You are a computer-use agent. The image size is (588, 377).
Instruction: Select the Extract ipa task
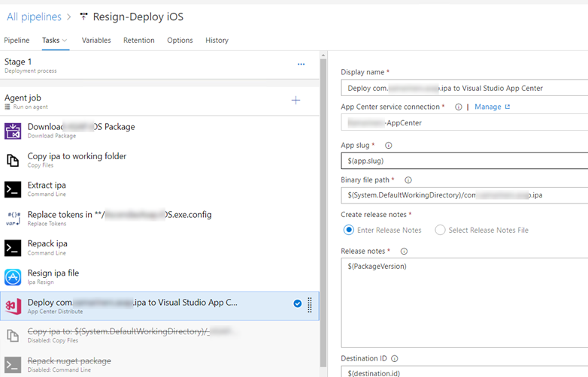click(159, 189)
